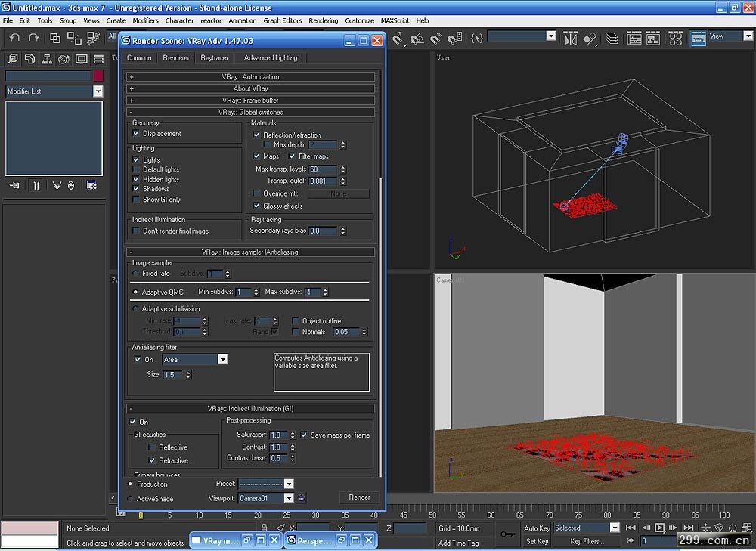Open the Motion command panel icon
Viewport: 756px width, 551px height.
[64, 59]
